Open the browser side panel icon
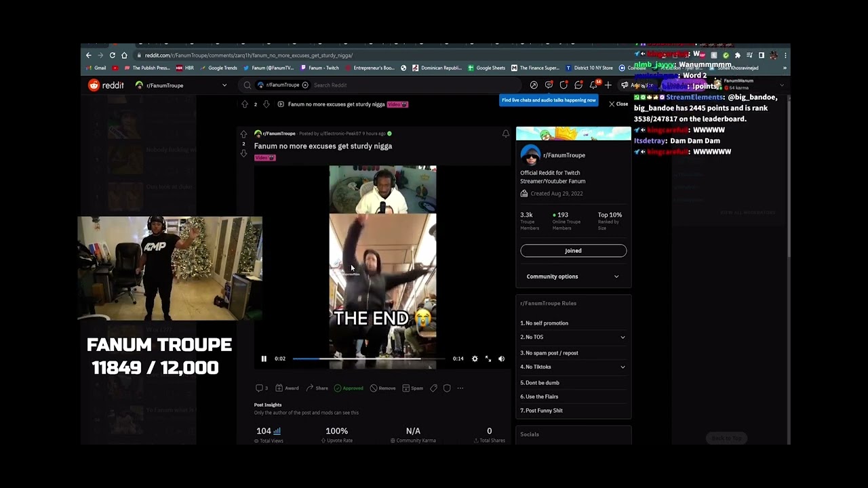Viewport: 868px width, 488px height. [x=762, y=56]
